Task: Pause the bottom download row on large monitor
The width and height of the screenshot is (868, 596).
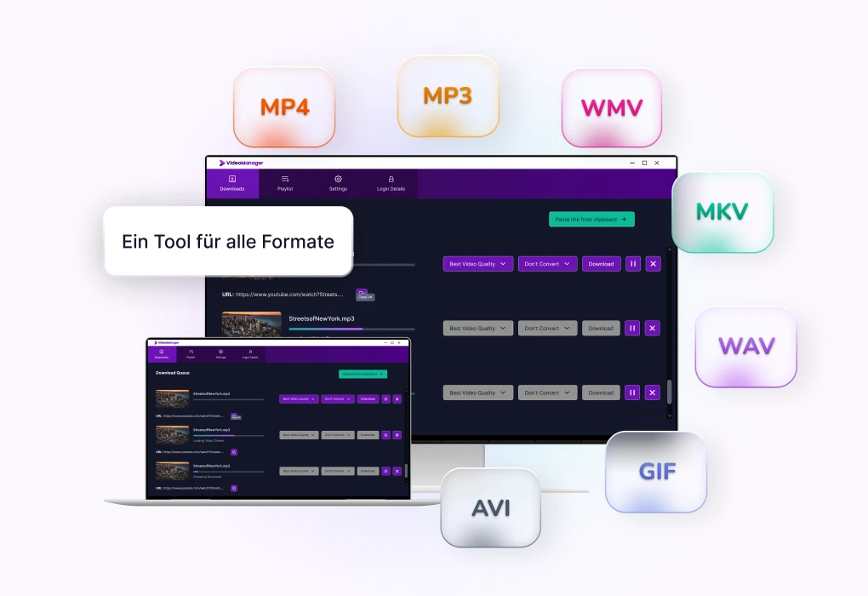Action: click(x=632, y=393)
